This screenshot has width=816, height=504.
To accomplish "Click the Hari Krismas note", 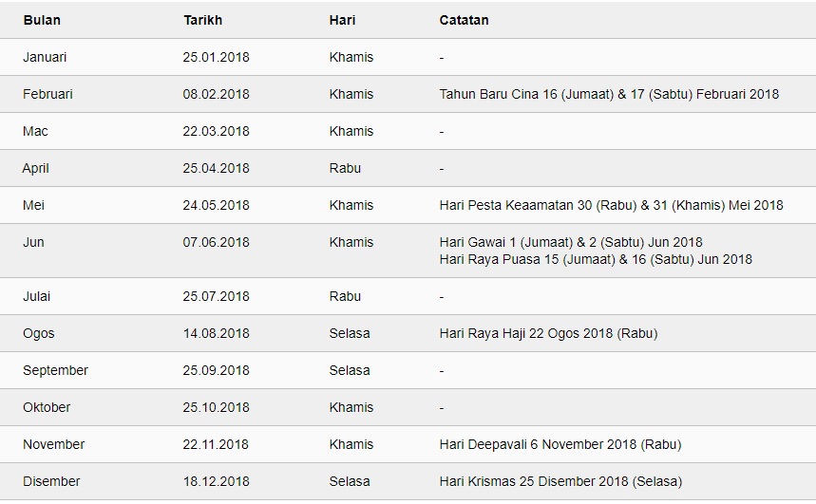I will tap(560, 481).
